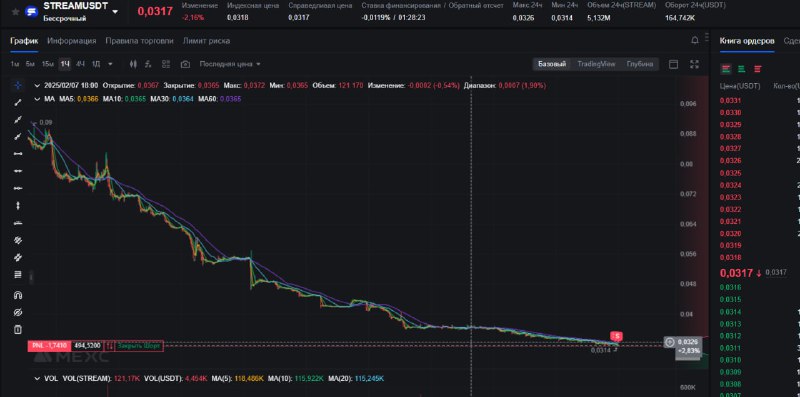Collapse the candle OHLC info row chevron

coord(37,86)
